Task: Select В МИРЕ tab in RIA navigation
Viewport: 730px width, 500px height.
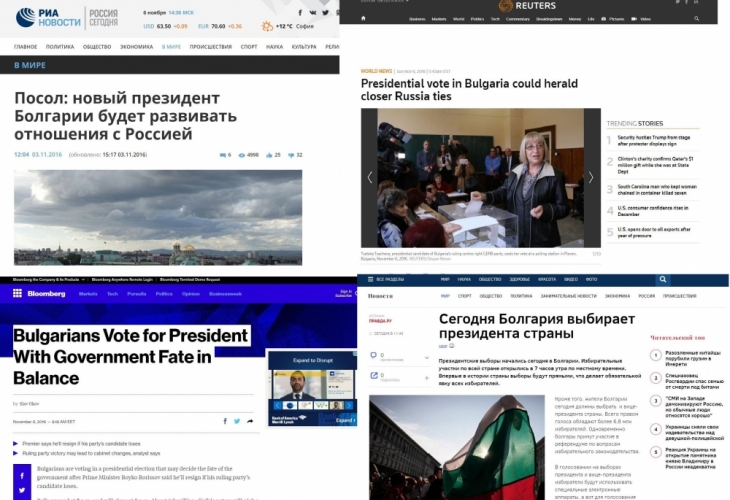Action: (171, 47)
